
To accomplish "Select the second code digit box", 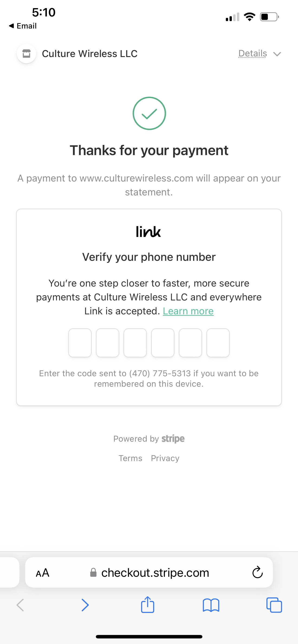I will point(108,343).
